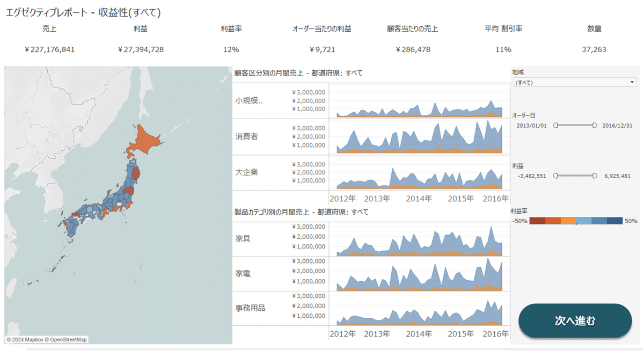Viewport: 644px width, 351px height.
Task: Adjust the オーダー日 left slider handle
Action: pos(555,125)
